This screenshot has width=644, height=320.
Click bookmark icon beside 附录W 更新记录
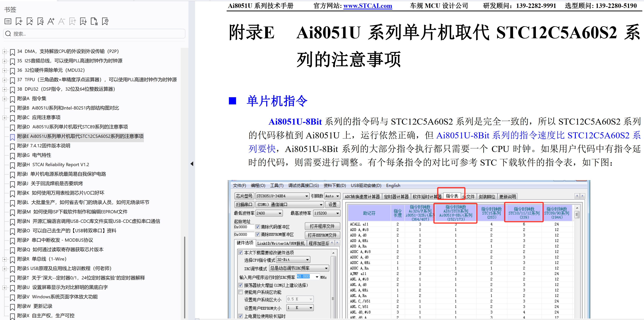[12, 307]
